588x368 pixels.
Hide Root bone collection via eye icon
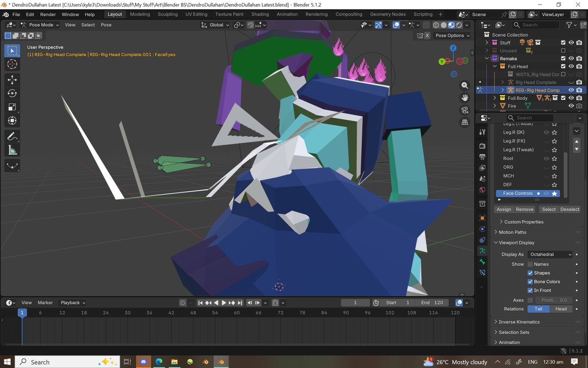[x=546, y=158]
